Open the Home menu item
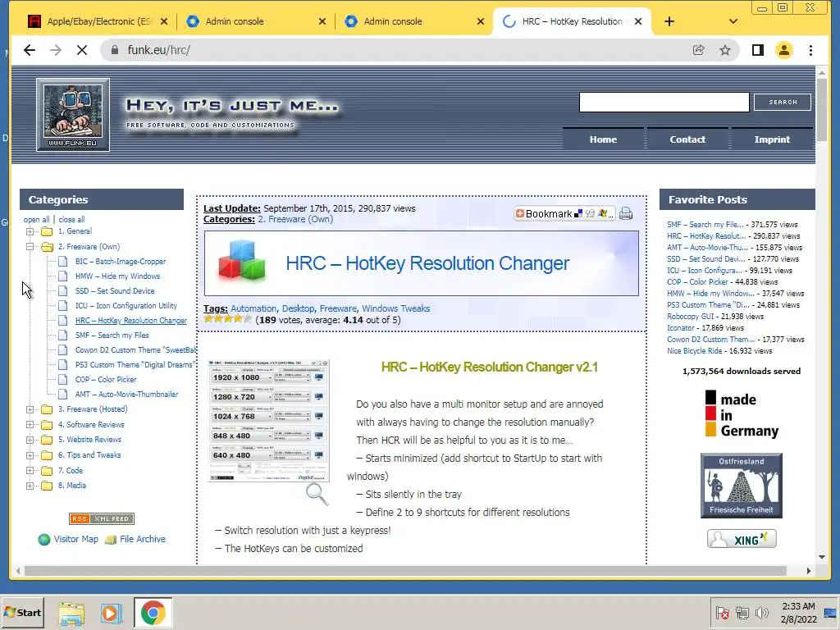Screen dimensions: 840x630 click(x=603, y=139)
